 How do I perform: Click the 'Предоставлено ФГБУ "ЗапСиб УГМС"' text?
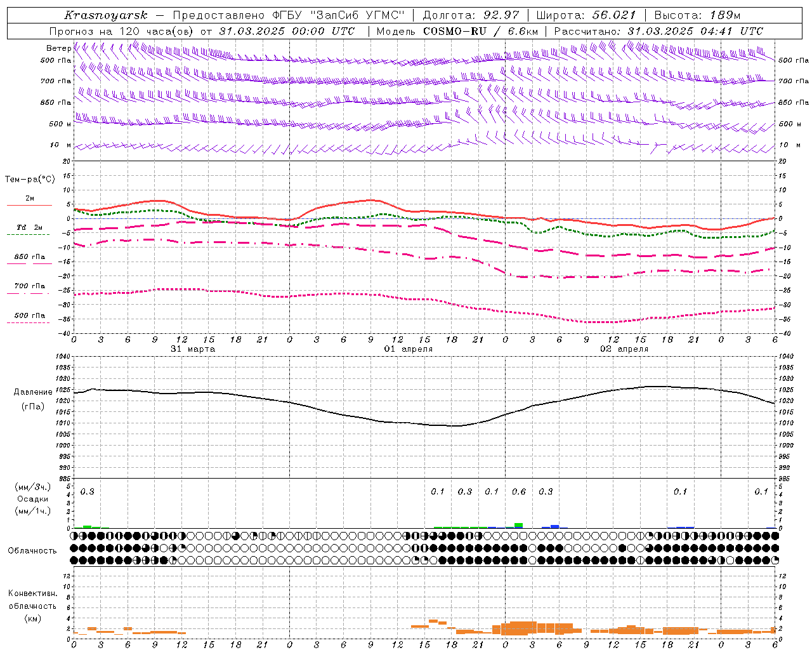(x=289, y=15)
